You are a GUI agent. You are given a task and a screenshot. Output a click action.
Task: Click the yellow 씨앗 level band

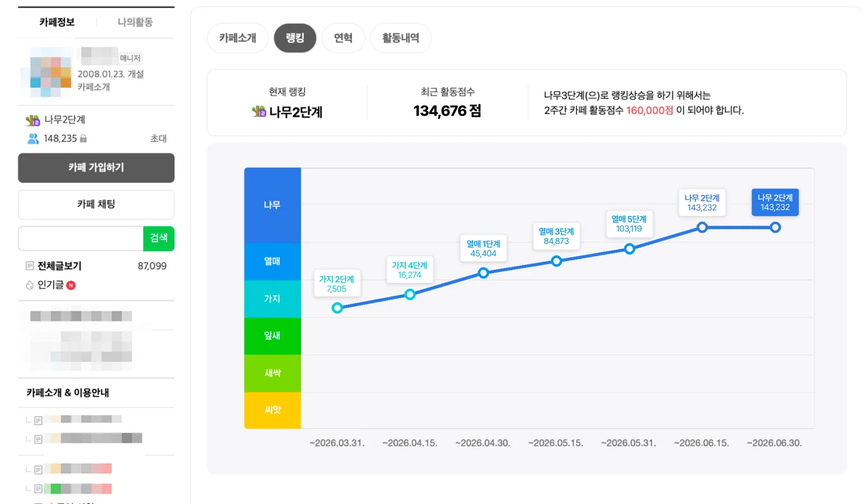tap(273, 410)
